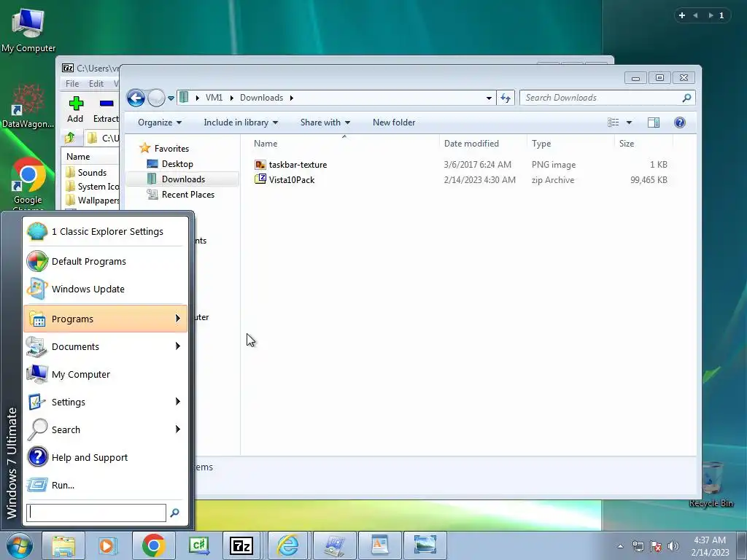Viewport: 747px width, 560px height.
Task: Click the Windows Start orb
Action: pyautogui.click(x=18, y=545)
